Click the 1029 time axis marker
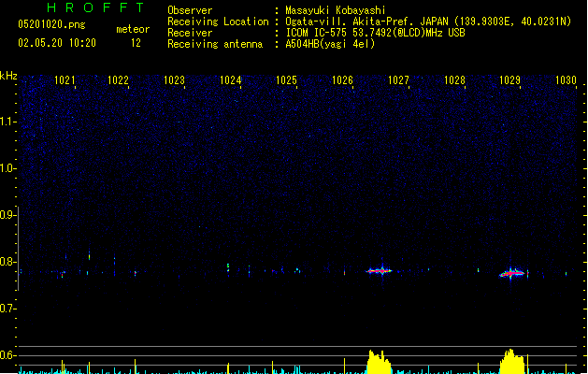This screenshot has width=588, height=374. (510, 80)
